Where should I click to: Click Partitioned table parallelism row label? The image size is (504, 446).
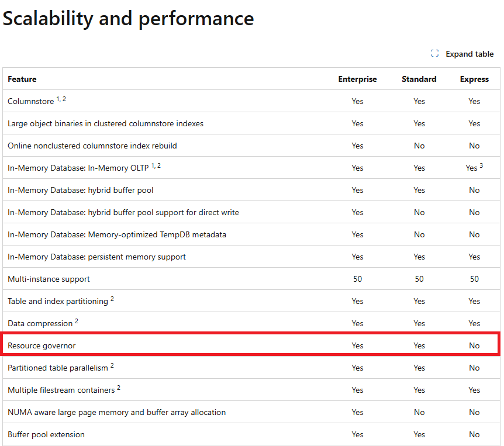(58, 368)
